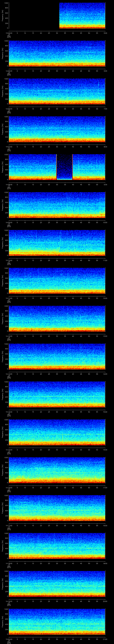Click the 14:05:00 start time label

point(9,71)
